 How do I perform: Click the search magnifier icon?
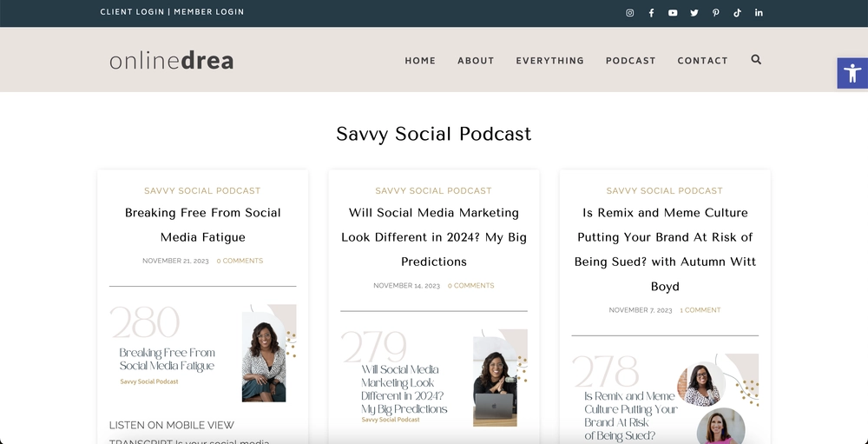pos(756,60)
